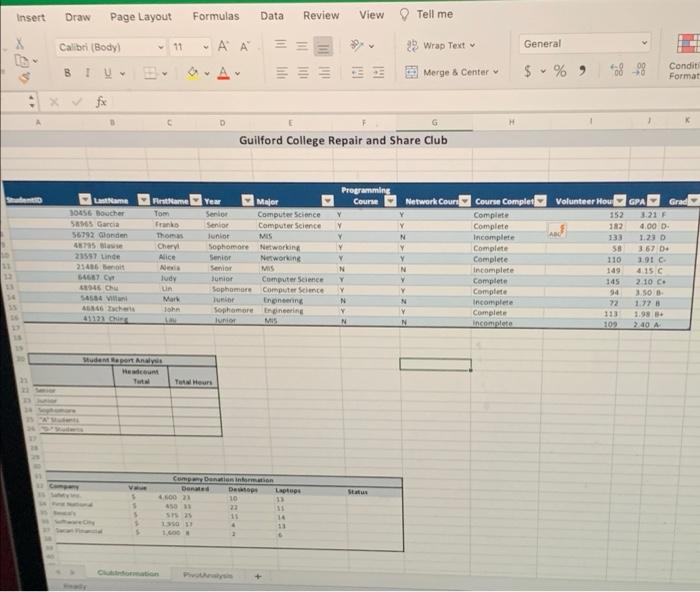Viewport: 700px width, 592px height.
Task: Open the LastName column filter arrow
Action: coord(143,199)
